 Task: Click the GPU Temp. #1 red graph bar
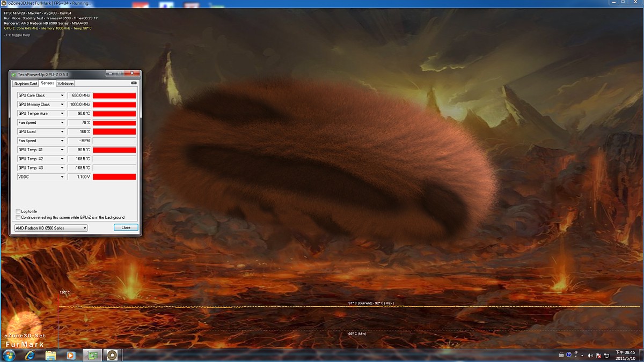pyautogui.click(x=114, y=150)
